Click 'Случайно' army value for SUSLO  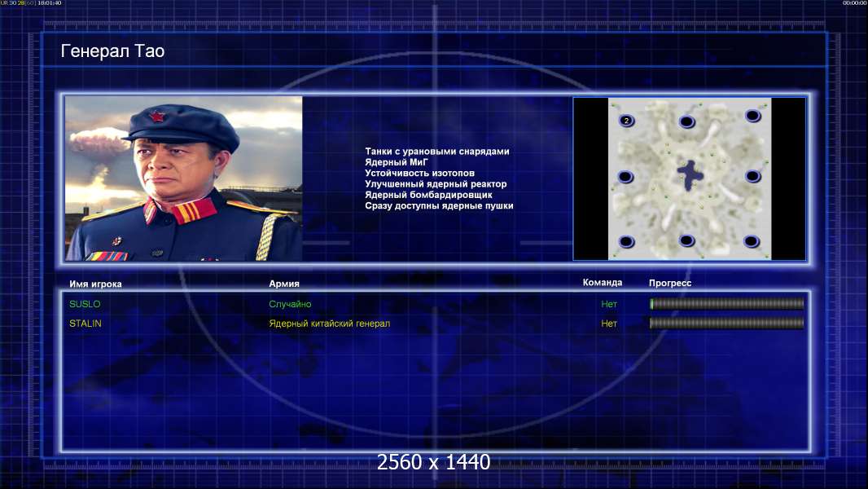(290, 304)
